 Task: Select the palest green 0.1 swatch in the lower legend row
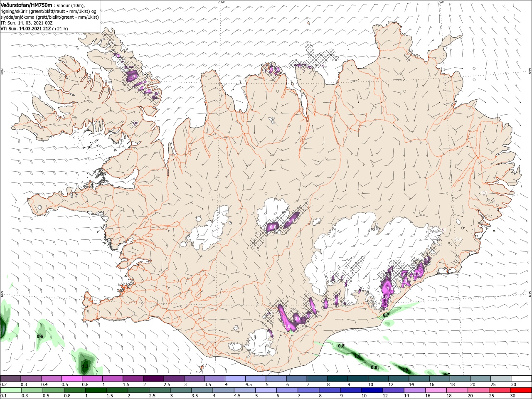[x=11, y=390]
